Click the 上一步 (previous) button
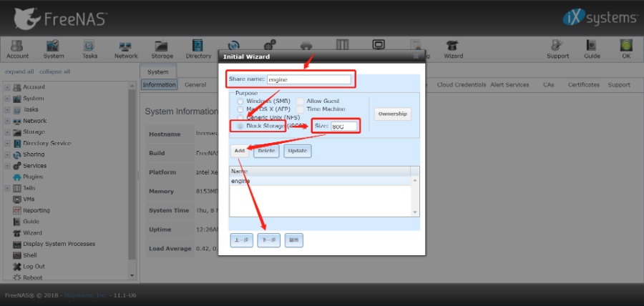This screenshot has height=306, width=644. (242, 240)
